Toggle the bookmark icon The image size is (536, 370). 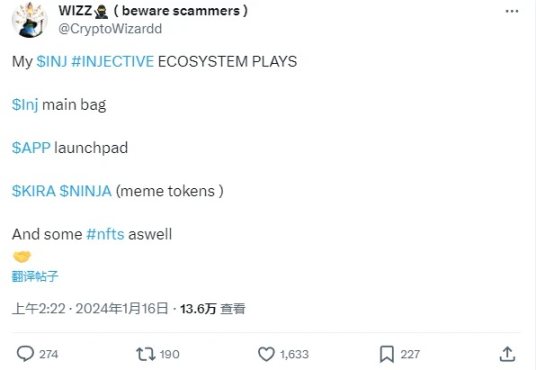coord(387,354)
